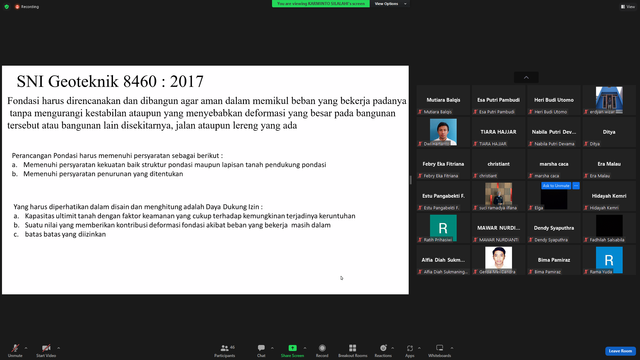Select Fadhilah Salsabila's black video tile

pos(609,227)
